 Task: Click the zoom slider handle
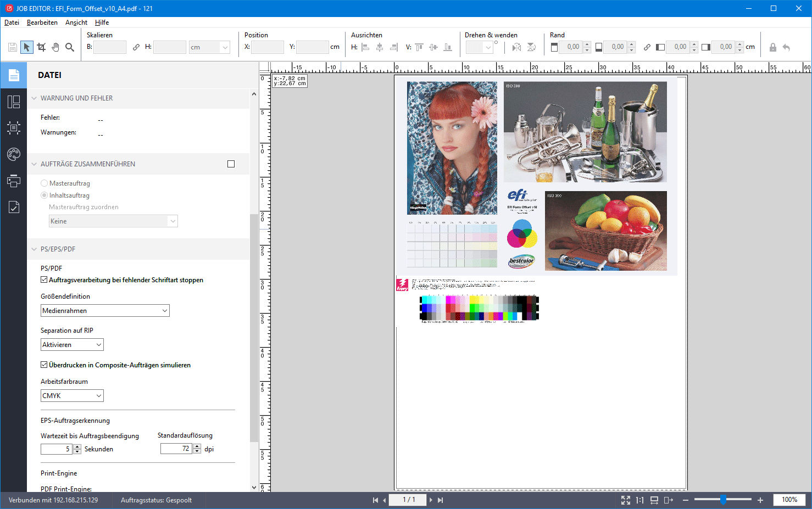coord(723,500)
